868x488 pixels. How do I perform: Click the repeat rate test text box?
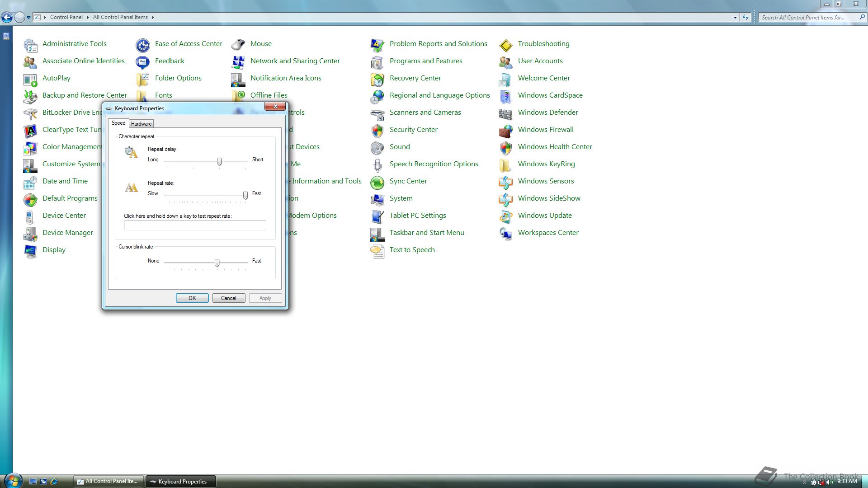[195, 225]
